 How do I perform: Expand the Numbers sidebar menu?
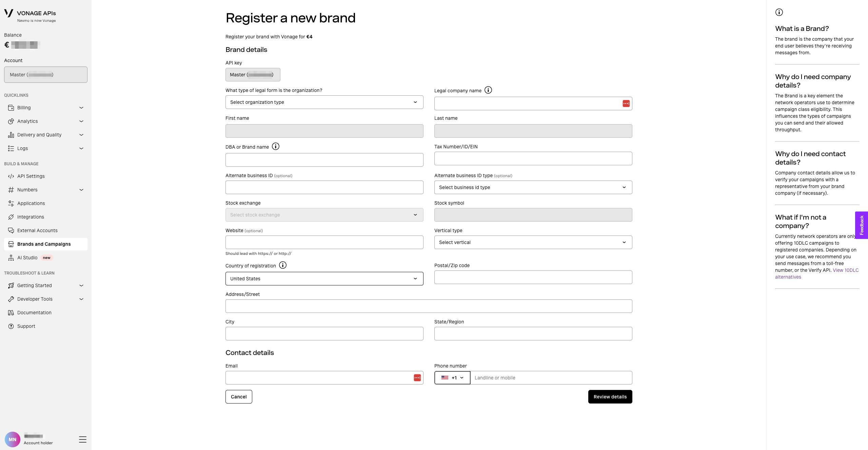(46, 190)
